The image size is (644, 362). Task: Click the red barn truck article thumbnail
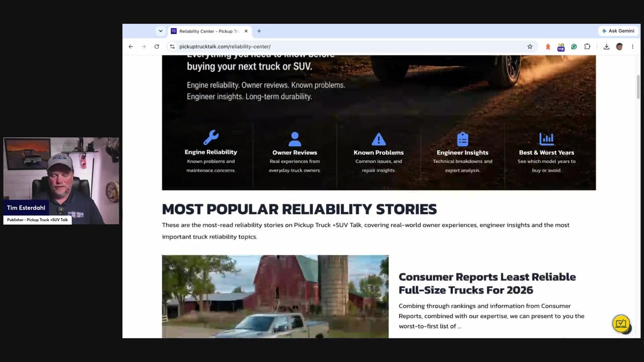[275, 297]
